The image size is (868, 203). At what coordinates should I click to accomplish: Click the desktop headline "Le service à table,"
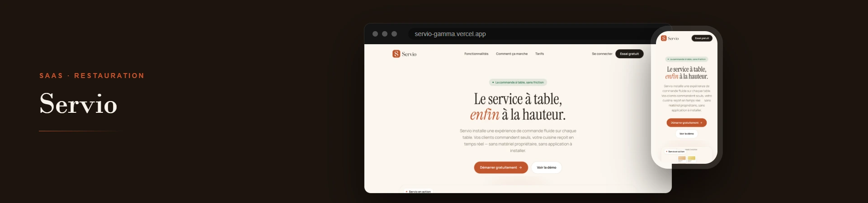pos(518,99)
